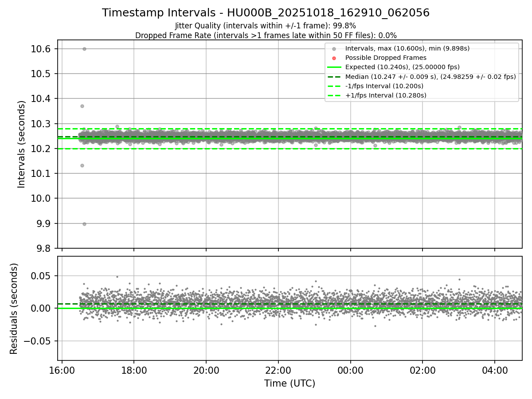Click the outlier data point at 10.6 seconds
This screenshot has height=399, width=532.
click(x=84, y=49)
